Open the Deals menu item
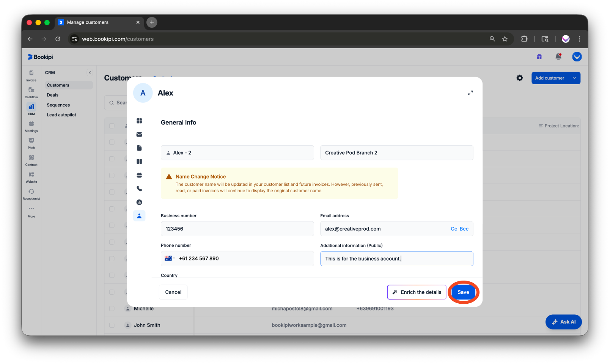The height and width of the screenshot is (364, 610). click(x=69, y=95)
